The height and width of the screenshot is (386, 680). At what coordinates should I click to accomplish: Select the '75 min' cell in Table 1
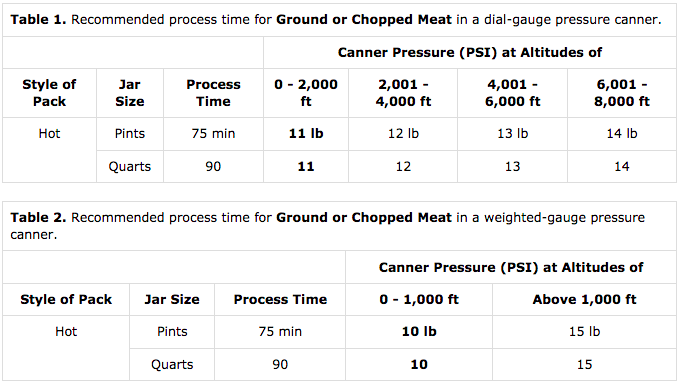213,134
